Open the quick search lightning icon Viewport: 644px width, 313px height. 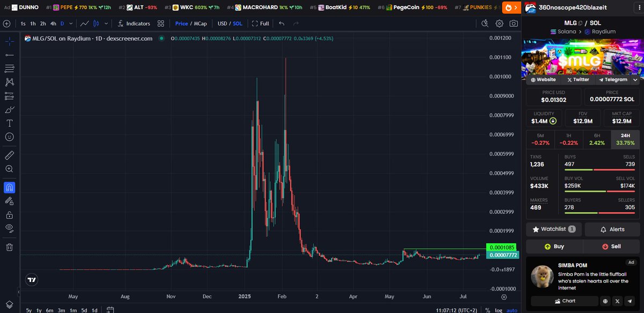[485, 24]
